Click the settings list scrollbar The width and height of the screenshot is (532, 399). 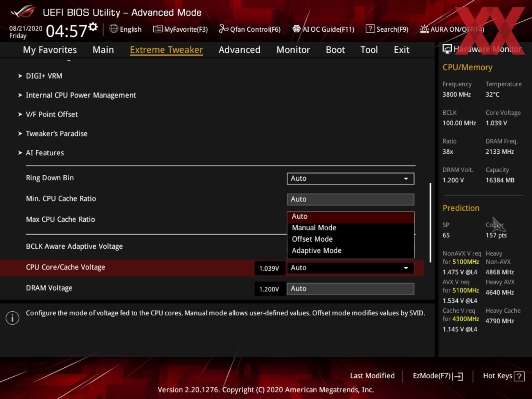coord(430,222)
